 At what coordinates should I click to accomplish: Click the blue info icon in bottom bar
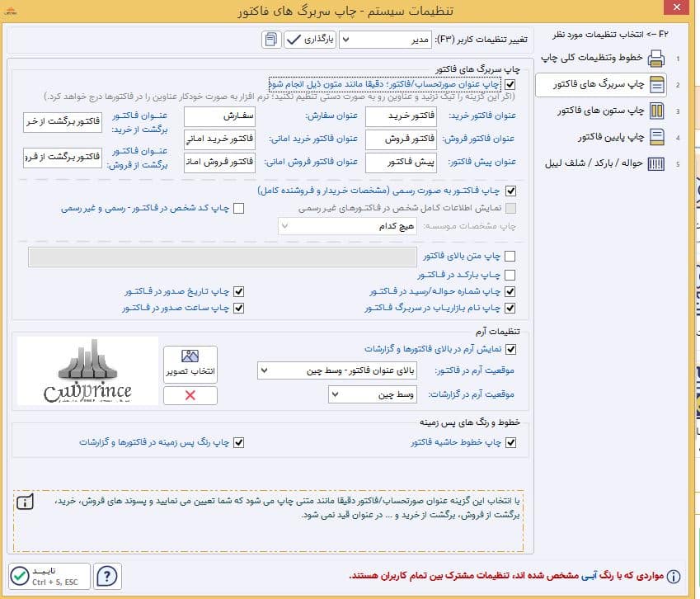pos(674,576)
